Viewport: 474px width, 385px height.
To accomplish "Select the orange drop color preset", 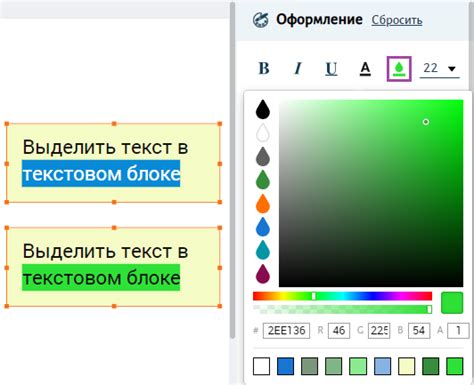I will click(263, 203).
